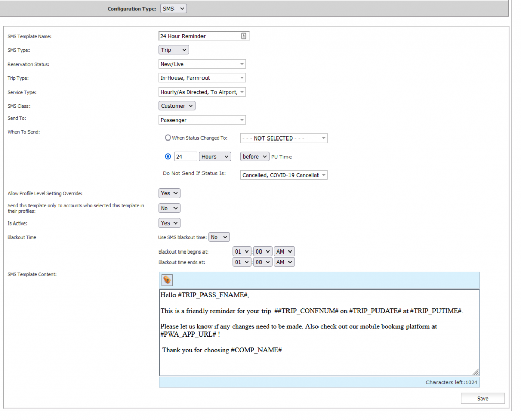The height and width of the screenshot is (420, 521).
Task: Open the SMS Type dropdown
Action: coord(173,50)
